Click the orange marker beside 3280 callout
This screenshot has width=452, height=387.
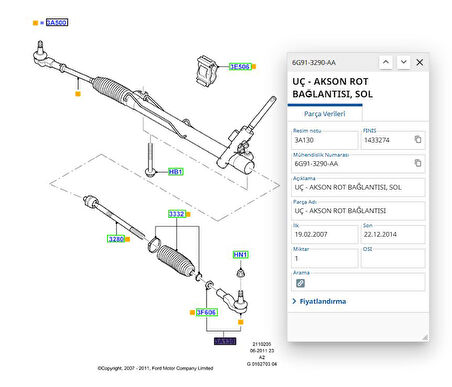pyautogui.click(x=128, y=239)
